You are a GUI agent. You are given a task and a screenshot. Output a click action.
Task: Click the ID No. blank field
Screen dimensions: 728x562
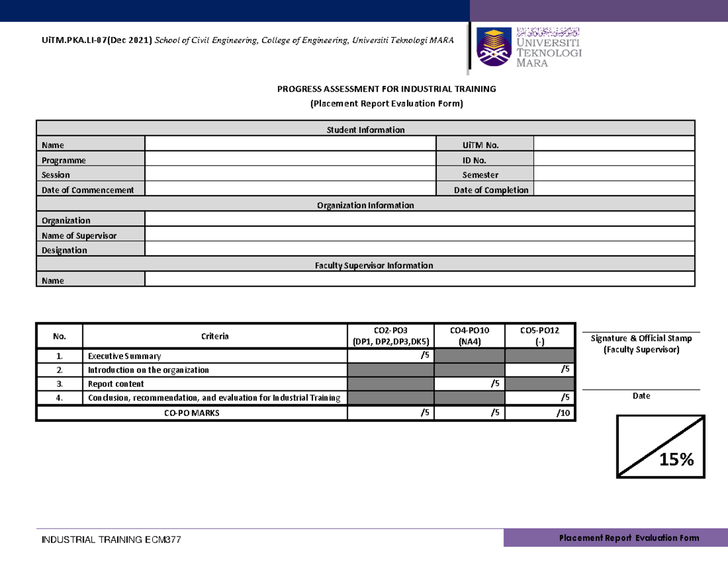[x=614, y=159]
